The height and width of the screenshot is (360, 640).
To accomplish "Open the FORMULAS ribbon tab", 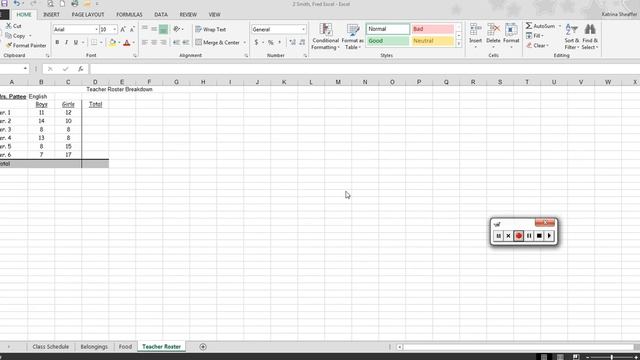I will click(x=129, y=14).
